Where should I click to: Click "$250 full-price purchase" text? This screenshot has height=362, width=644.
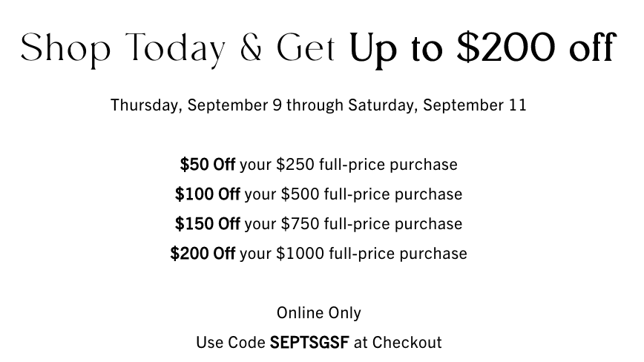click(x=367, y=165)
